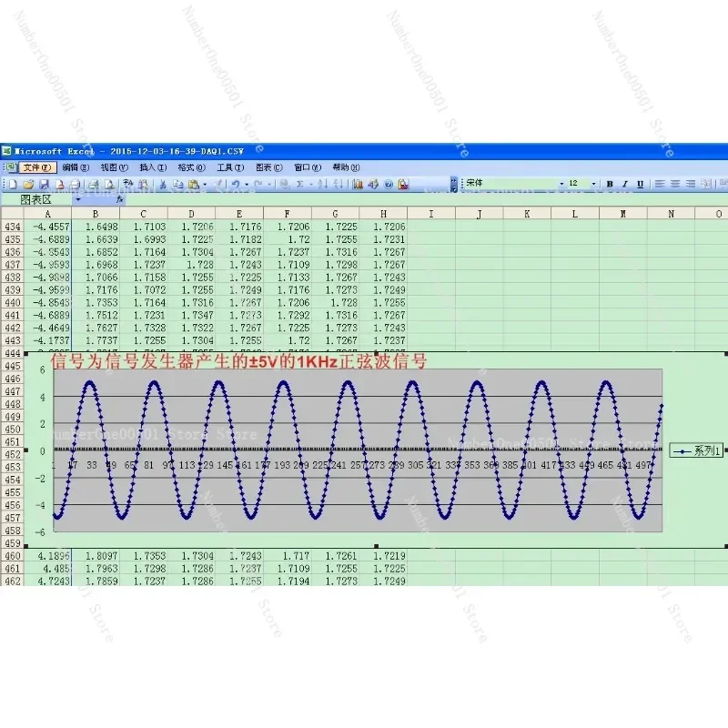Click the New workbook icon
The height and width of the screenshot is (728, 728).
[x=14, y=184]
